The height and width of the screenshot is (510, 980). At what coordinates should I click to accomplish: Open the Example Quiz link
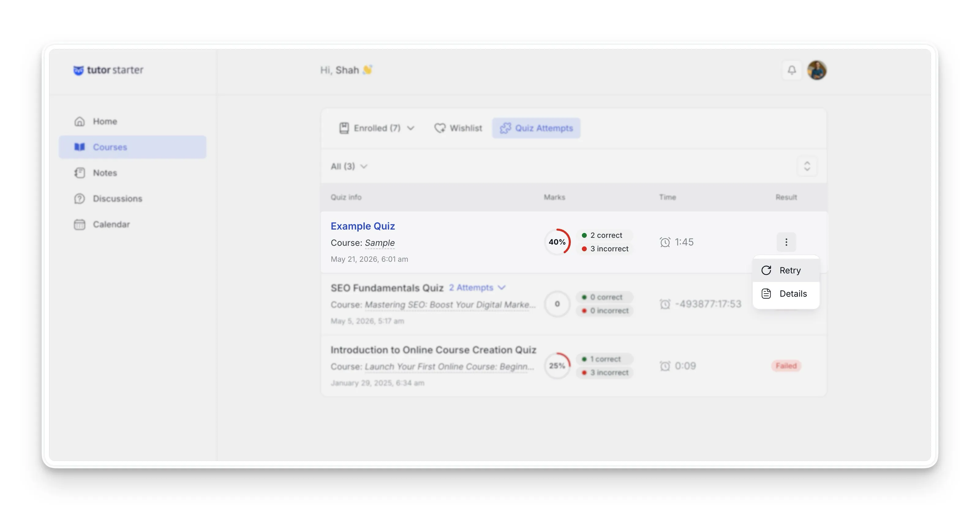[x=363, y=226]
